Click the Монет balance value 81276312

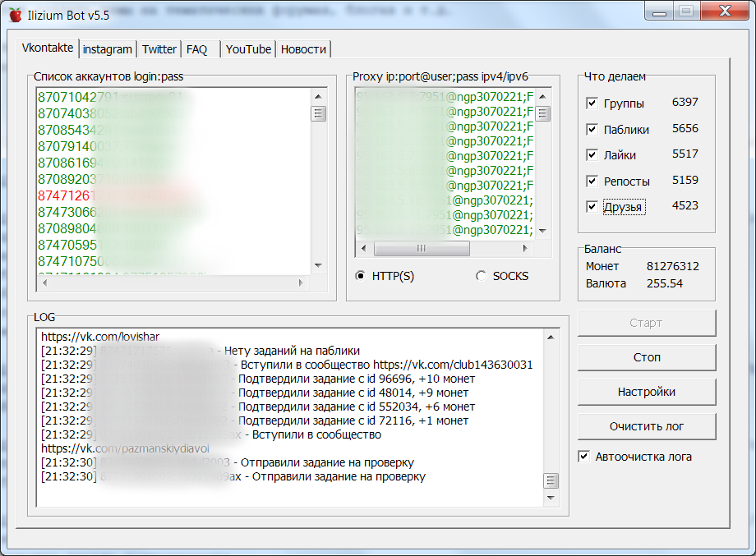tap(672, 266)
